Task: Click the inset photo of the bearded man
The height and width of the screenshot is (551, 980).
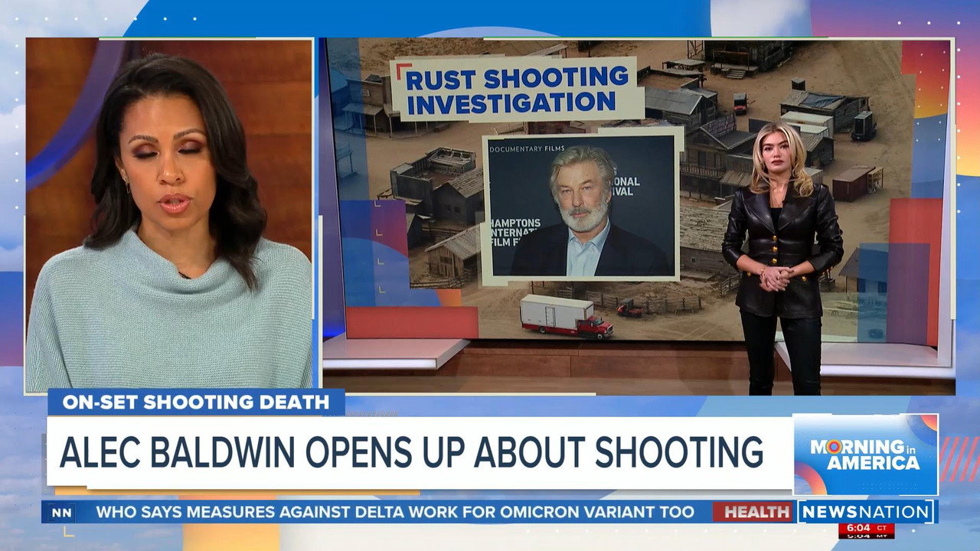Action: [x=582, y=205]
